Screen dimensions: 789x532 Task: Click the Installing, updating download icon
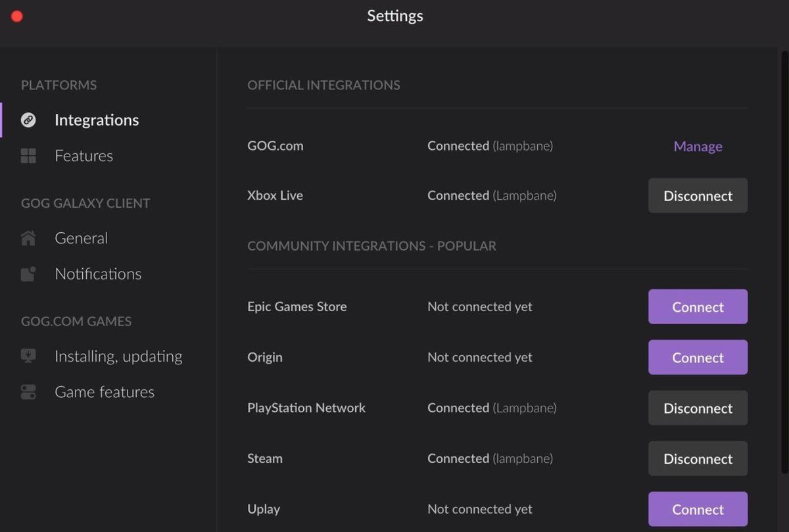[x=28, y=356]
